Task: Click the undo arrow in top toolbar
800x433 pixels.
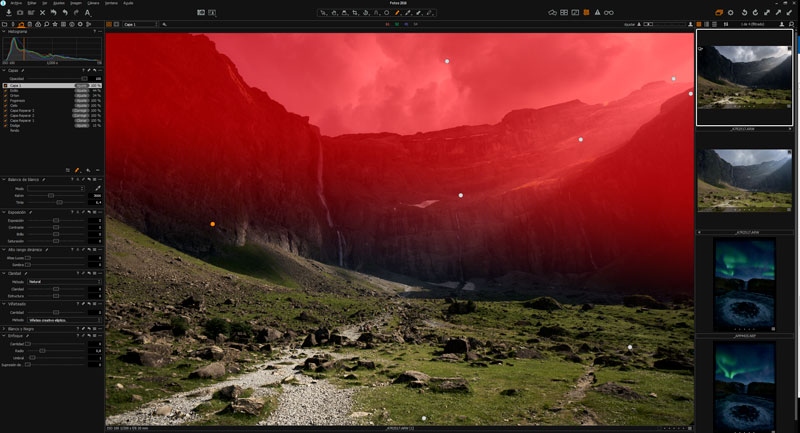Action: pyautogui.click(x=64, y=12)
